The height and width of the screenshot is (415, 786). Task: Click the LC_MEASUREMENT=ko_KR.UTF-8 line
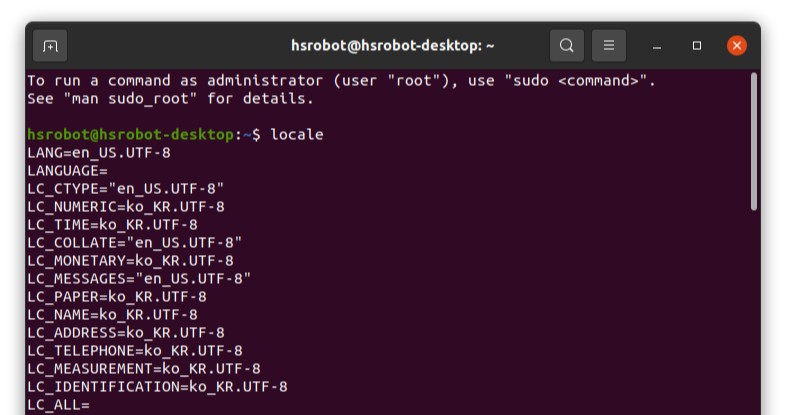144,369
